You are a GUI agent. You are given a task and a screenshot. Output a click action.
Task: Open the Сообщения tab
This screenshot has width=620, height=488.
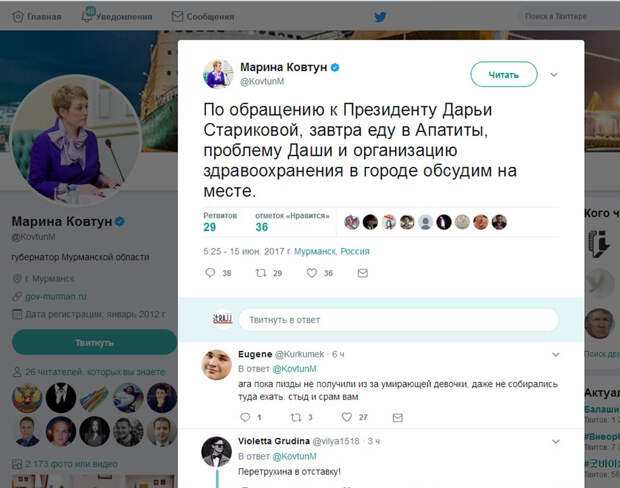(x=203, y=17)
